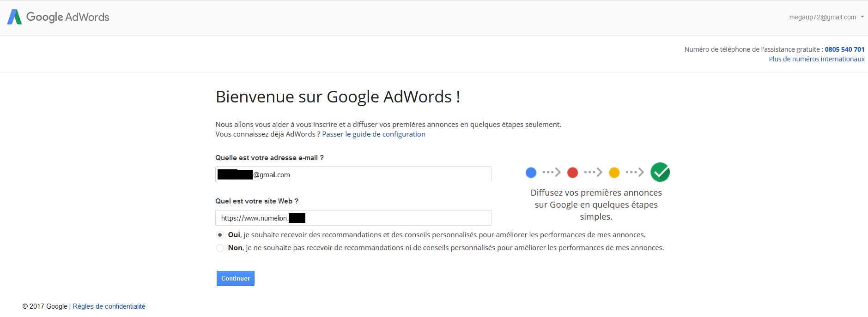Select the 'Oui' recommendations radio button

point(220,235)
